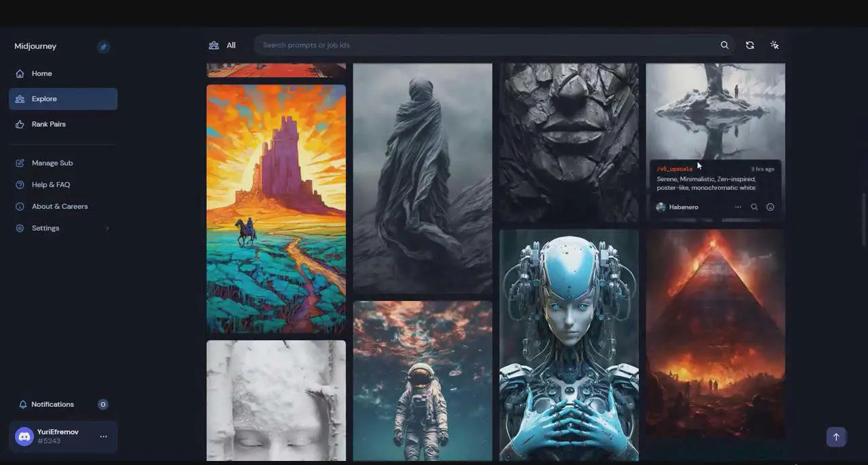Click the smiley reaction icon on Habanero's card
The height and width of the screenshot is (465, 868).
[770, 207]
